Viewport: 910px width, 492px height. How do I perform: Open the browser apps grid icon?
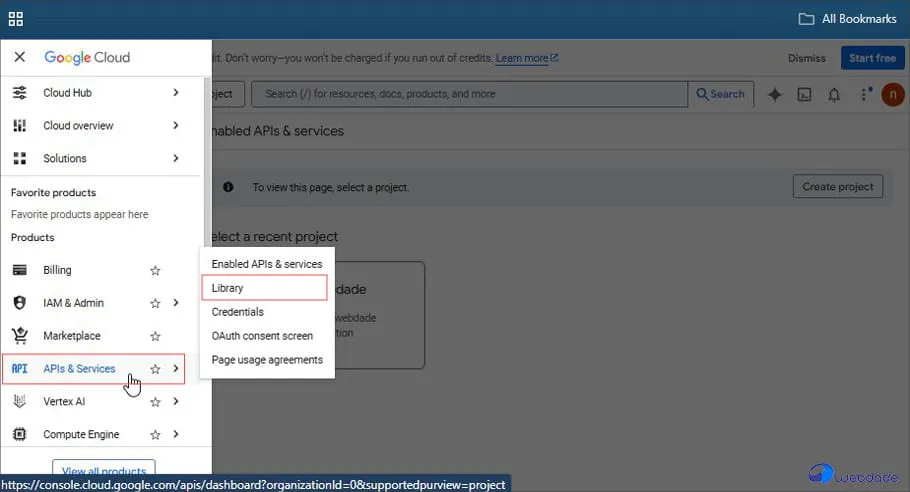(x=16, y=19)
